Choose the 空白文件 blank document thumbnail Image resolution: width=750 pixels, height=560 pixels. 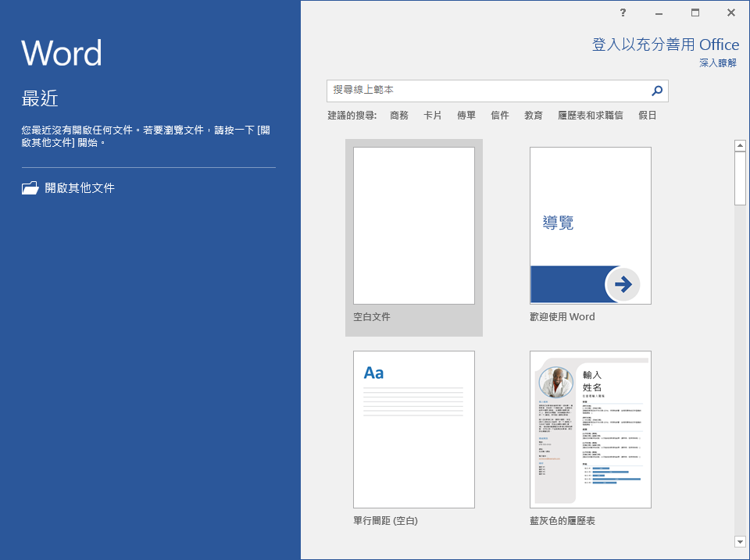pyautogui.click(x=414, y=226)
